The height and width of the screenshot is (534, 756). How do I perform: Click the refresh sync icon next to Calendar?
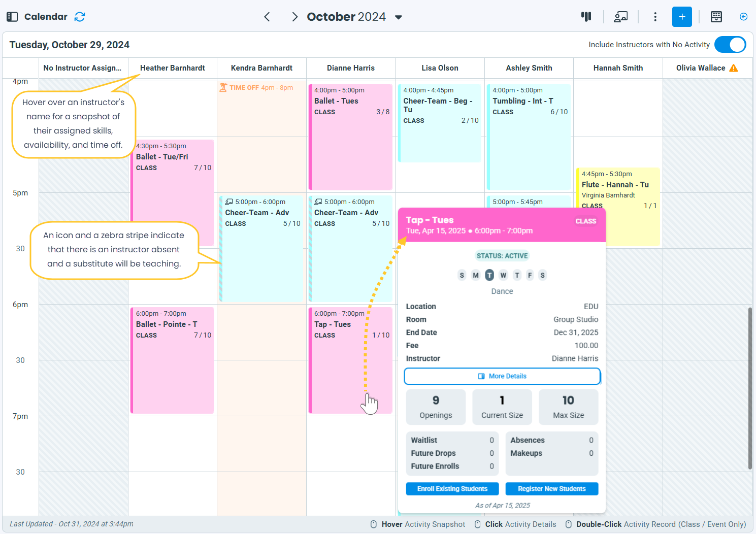point(80,17)
